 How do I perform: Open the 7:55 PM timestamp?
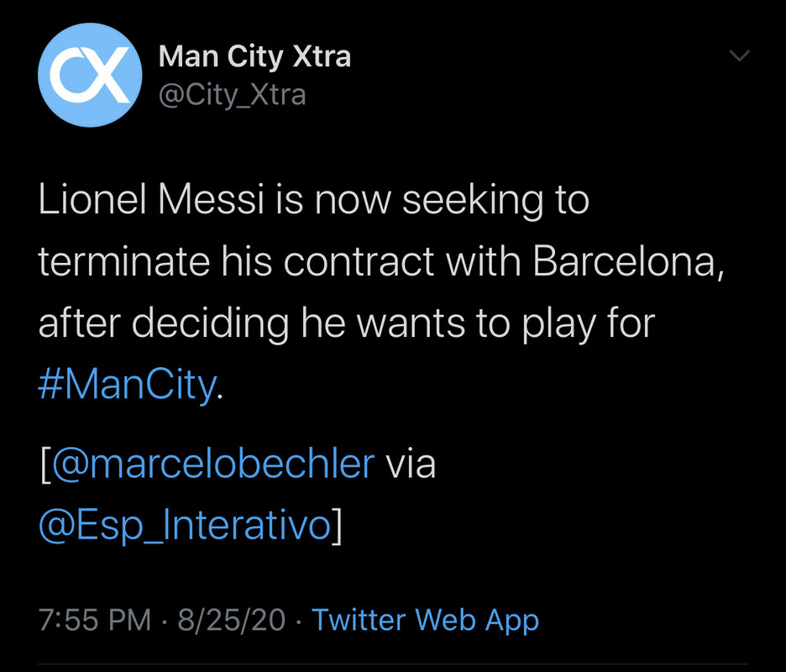95,620
